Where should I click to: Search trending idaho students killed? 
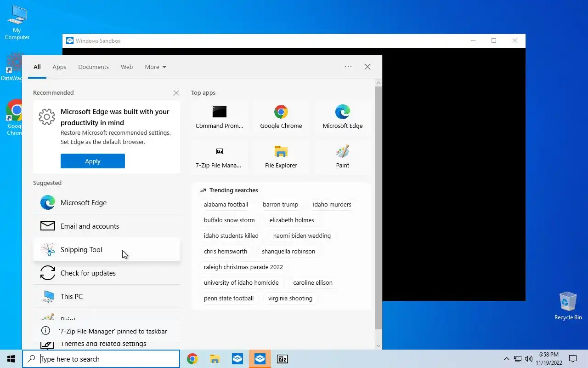point(231,236)
